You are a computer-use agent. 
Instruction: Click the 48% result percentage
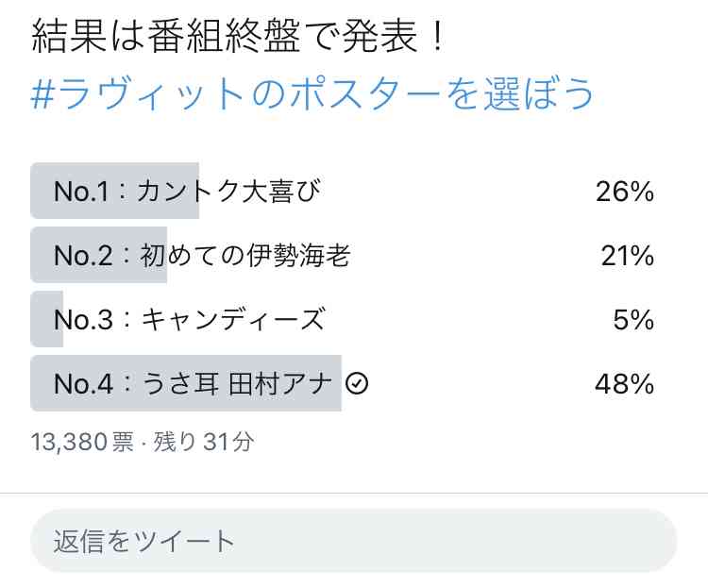point(624,384)
